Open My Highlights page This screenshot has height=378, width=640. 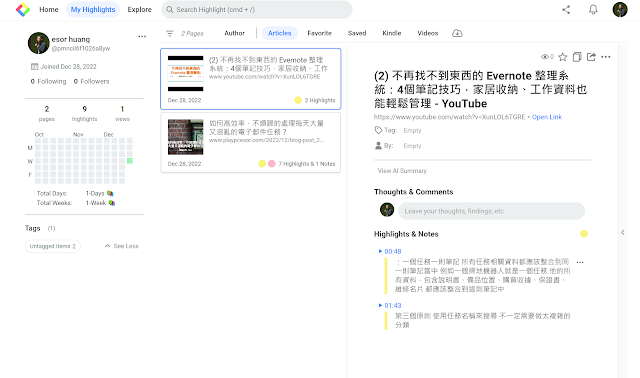(x=93, y=9)
